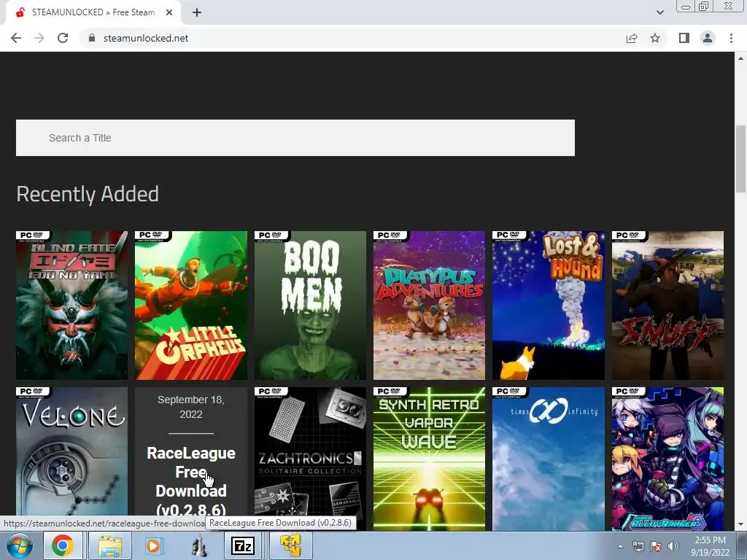The image size is (747, 560).
Task: Click the forward navigation arrow
Action: click(39, 38)
